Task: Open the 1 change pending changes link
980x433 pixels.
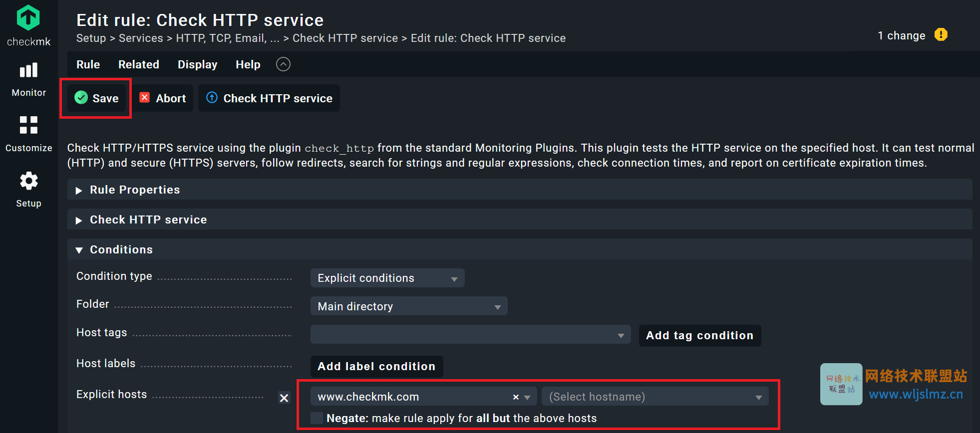Action: (x=901, y=35)
